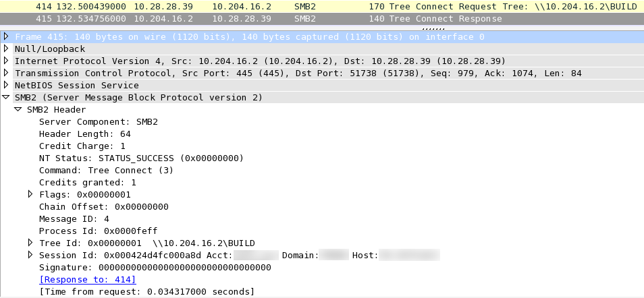Select the Message ID: 4 field
Image resolution: width=644 pixels, height=298 pixels.
tap(74, 218)
